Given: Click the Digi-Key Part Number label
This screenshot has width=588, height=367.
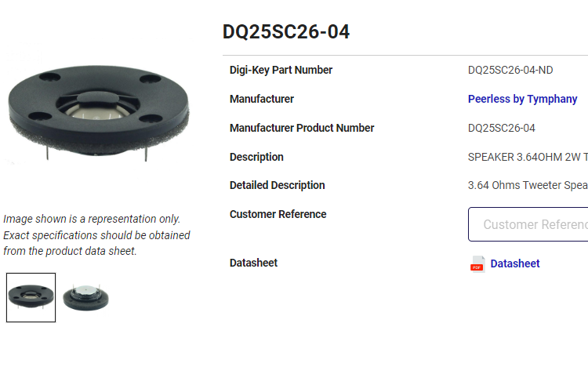Looking at the screenshot, I should 281,70.
